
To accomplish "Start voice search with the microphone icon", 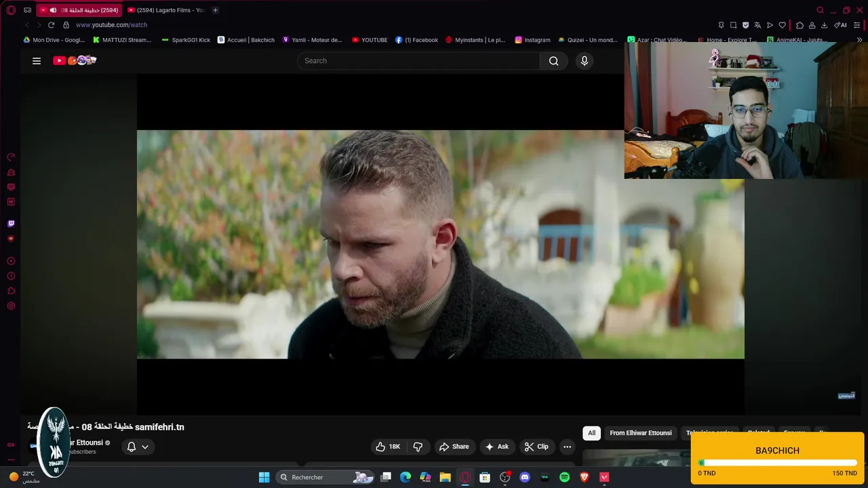I will point(585,61).
